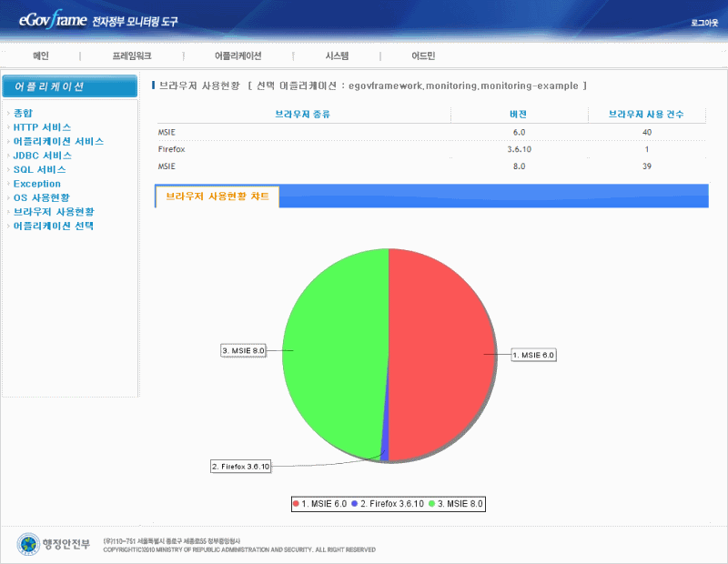
Task: Click the 브라우저 사용 건수 column header
Action: tap(646, 115)
